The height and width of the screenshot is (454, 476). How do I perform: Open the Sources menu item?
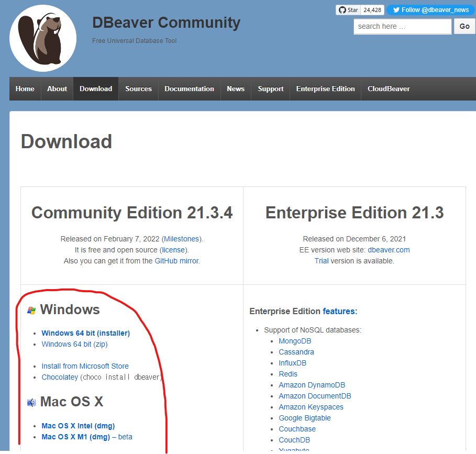coord(138,88)
